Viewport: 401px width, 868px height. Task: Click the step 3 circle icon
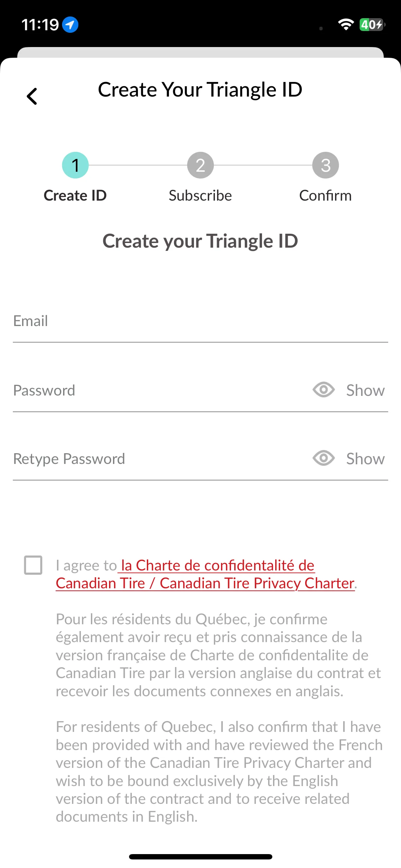(x=325, y=165)
